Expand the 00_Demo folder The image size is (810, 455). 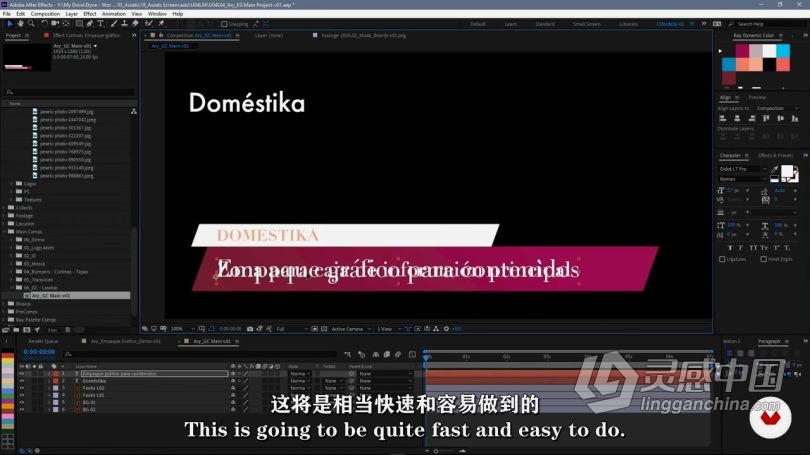point(11,240)
